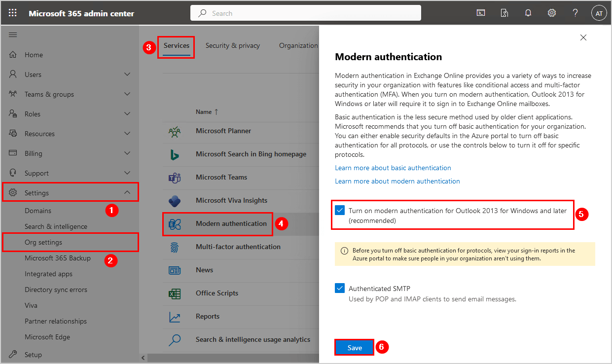Click the Viva Insights service icon
612x364 pixels.
click(175, 201)
